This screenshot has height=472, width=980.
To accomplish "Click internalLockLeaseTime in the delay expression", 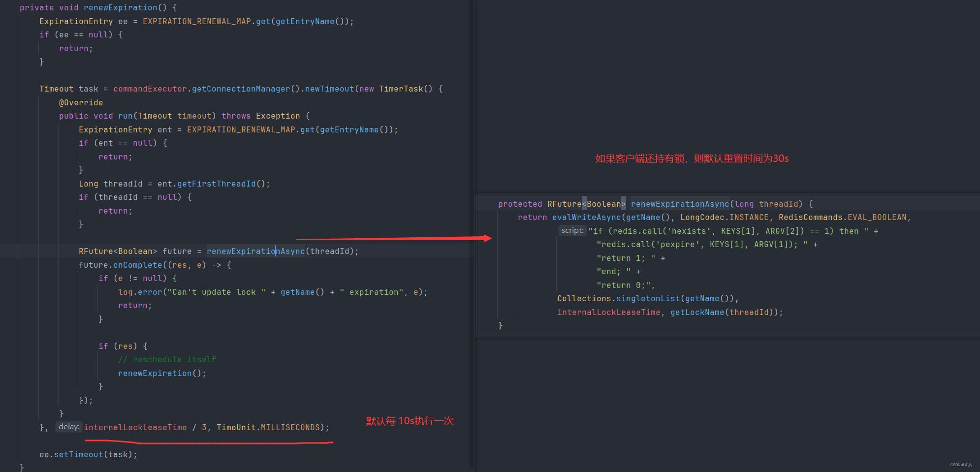I will 135,428.
